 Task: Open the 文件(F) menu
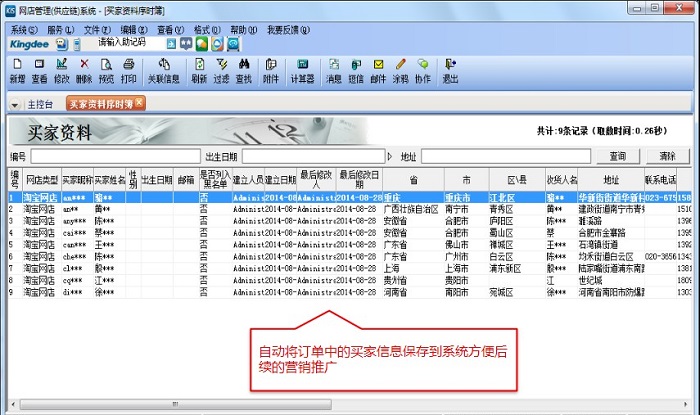coord(97,30)
